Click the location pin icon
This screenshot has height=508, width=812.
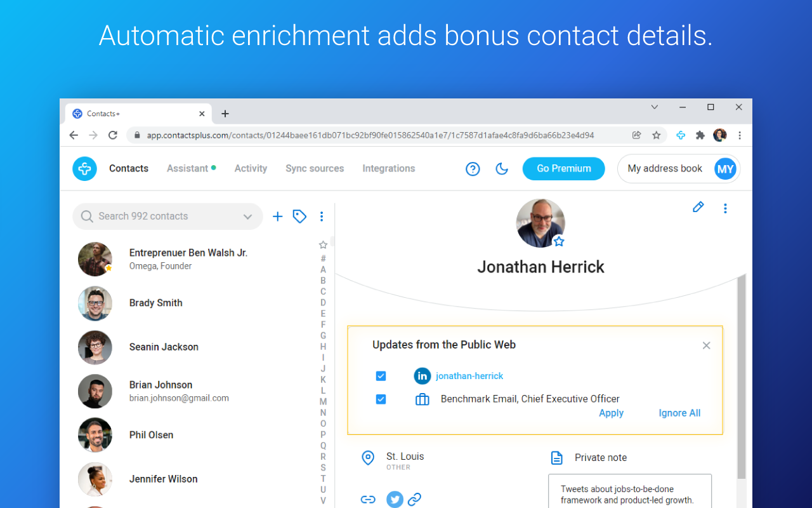coord(368,458)
